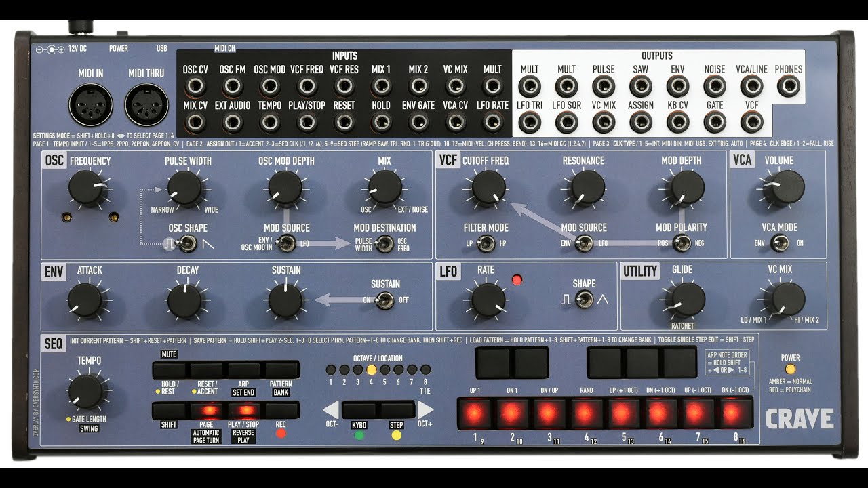The image size is (868, 488).
Task: Flip the VCA MODE switch
Action: tap(781, 243)
